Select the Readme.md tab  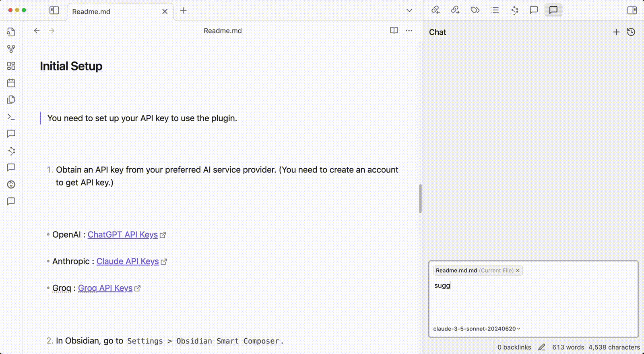120,12
